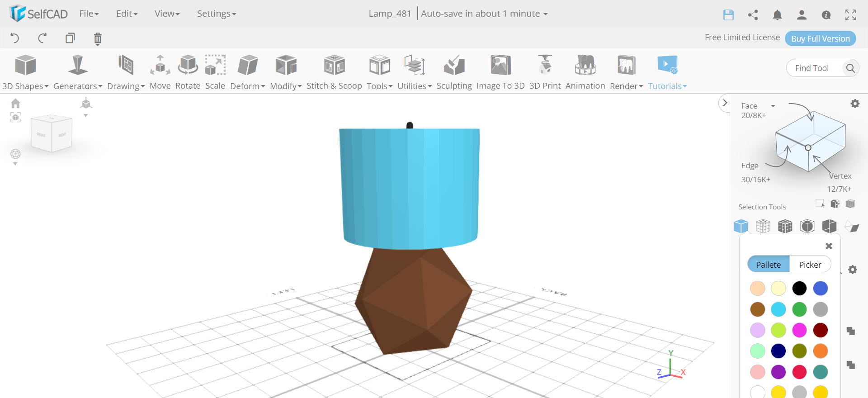
Task: Toggle the split dark cube selection tool
Action: 830,226
